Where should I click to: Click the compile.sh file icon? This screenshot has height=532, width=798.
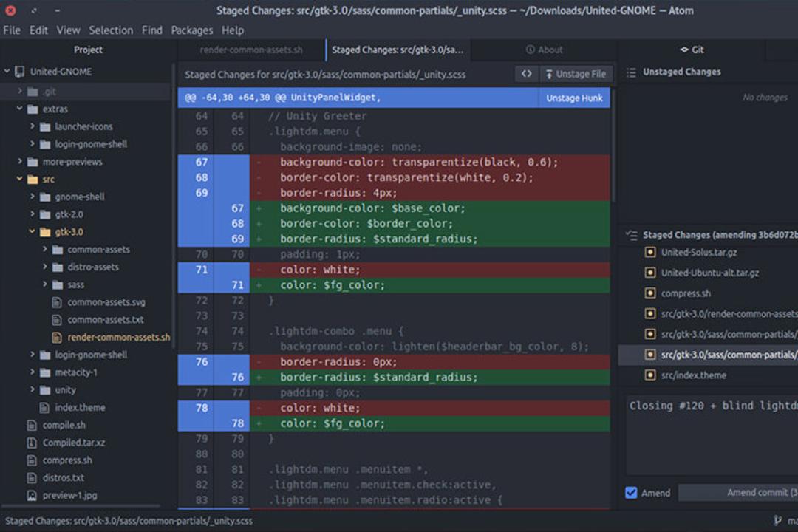32,425
